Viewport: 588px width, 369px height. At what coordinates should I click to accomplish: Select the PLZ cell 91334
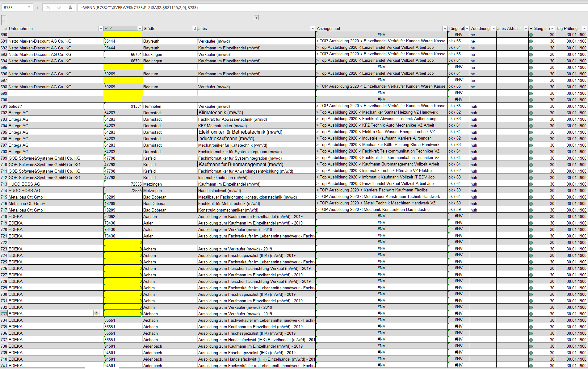(x=123, y=106)
